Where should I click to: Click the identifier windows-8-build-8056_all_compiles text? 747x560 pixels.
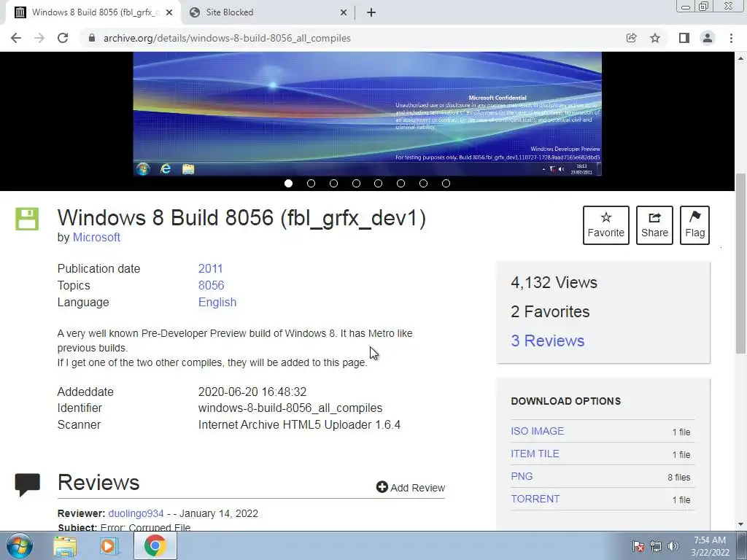tap(290, 408)
